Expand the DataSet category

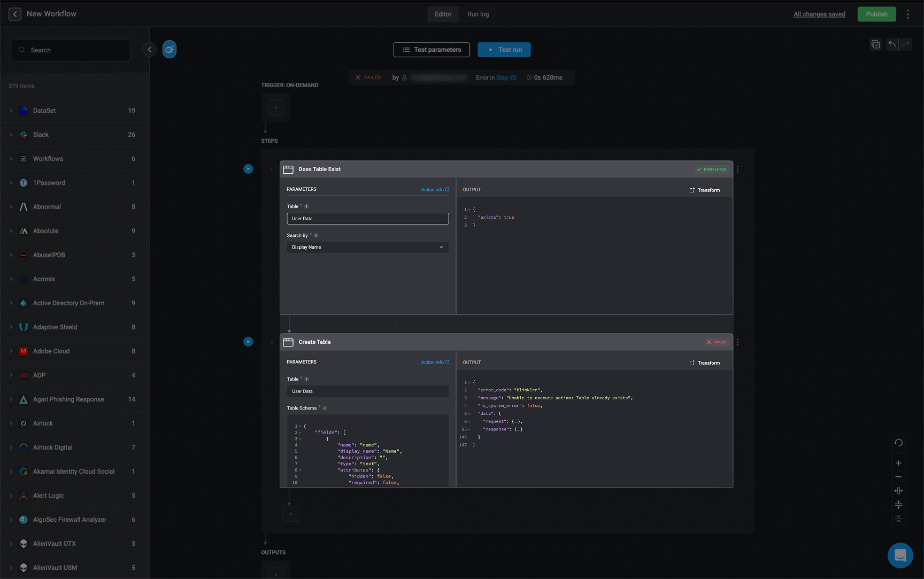point(11,111)
